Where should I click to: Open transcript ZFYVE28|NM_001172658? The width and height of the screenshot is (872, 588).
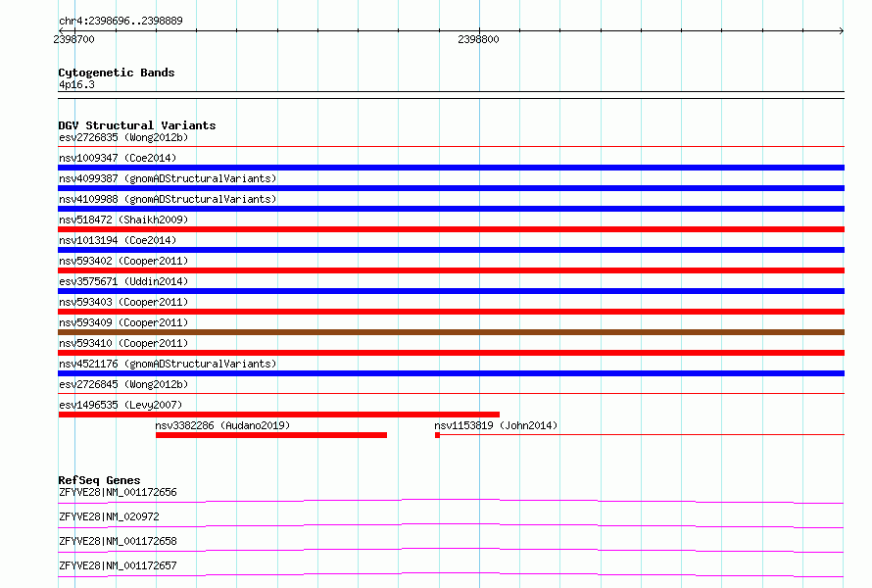(118, 541)
